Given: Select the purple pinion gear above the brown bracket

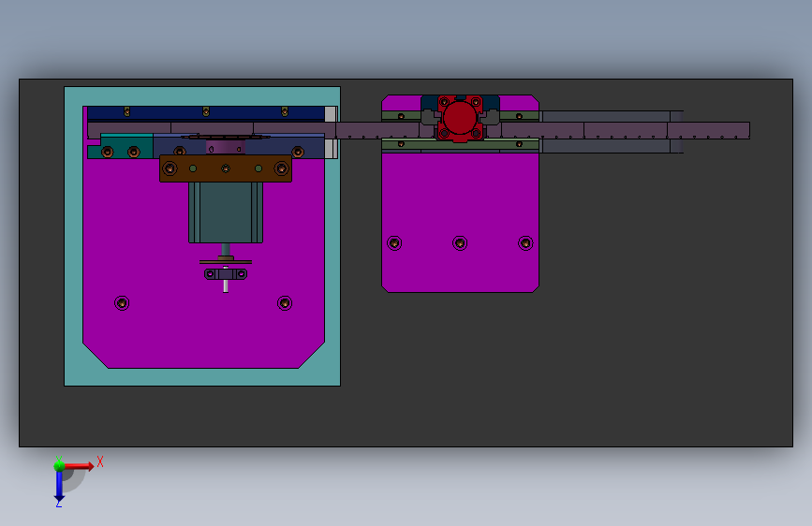Looking at the screenshot, I should [226, 147].
